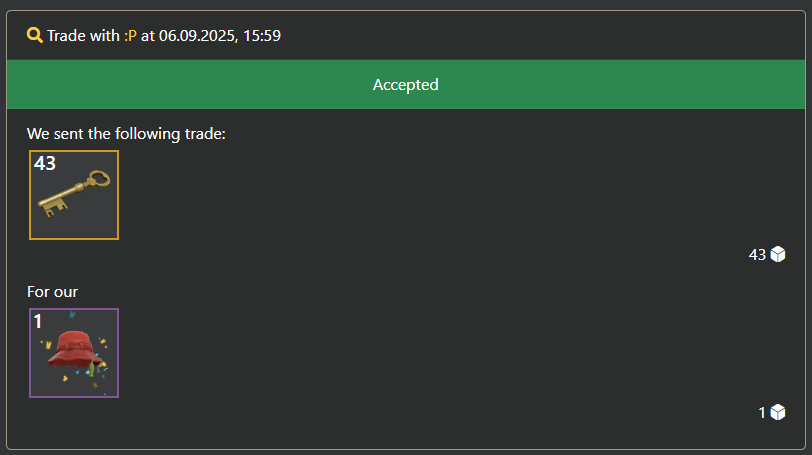The image size is (812, 455).
Task: Click the cube icon next to 1
Action: click(x=778, y=412)
